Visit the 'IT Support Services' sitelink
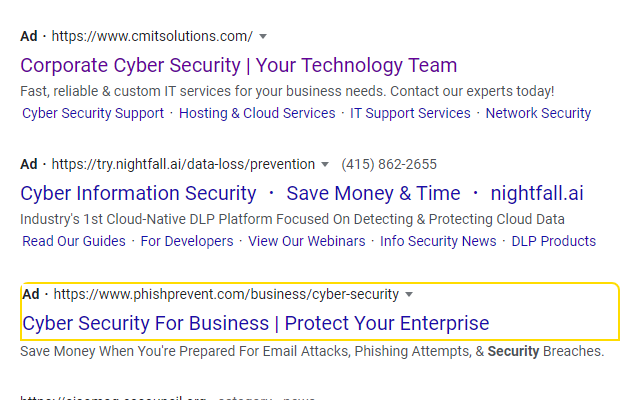This screenshot has width=640, height=400. 410,113
